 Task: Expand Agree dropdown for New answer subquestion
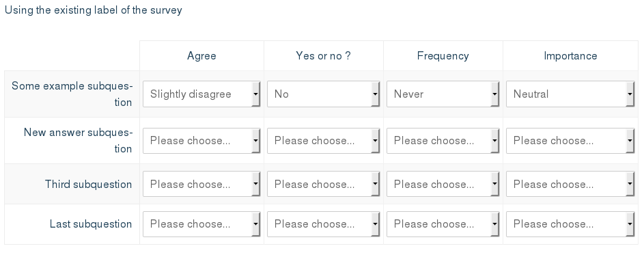[201, 141]
